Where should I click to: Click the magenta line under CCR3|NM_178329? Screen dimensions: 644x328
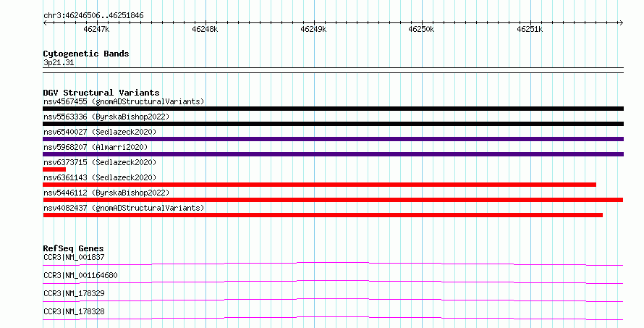[x=333, y=300]
